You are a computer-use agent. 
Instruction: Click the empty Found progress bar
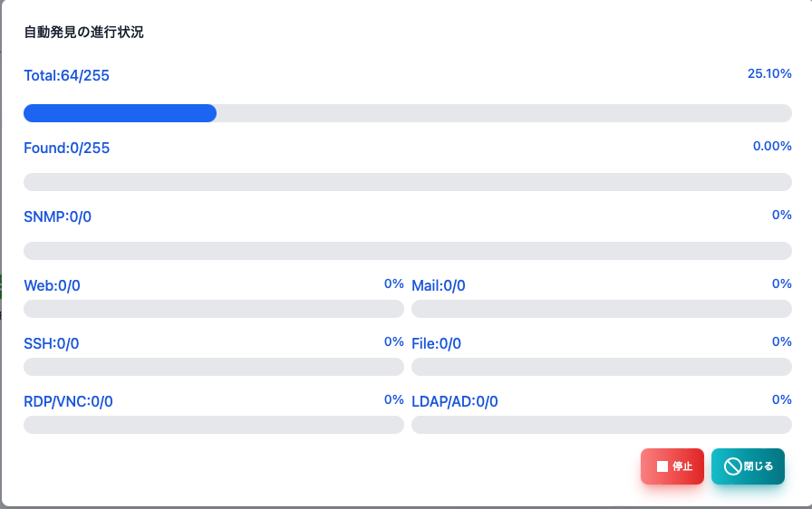pyautogui.click(x=408, y=182)
